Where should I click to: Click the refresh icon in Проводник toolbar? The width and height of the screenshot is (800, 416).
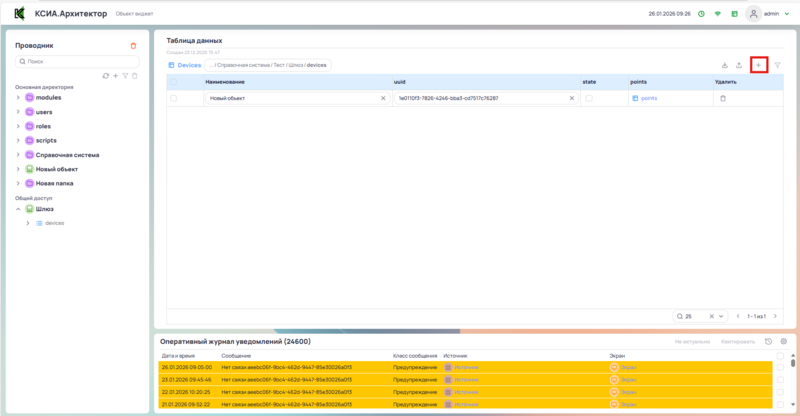[106, 76]
